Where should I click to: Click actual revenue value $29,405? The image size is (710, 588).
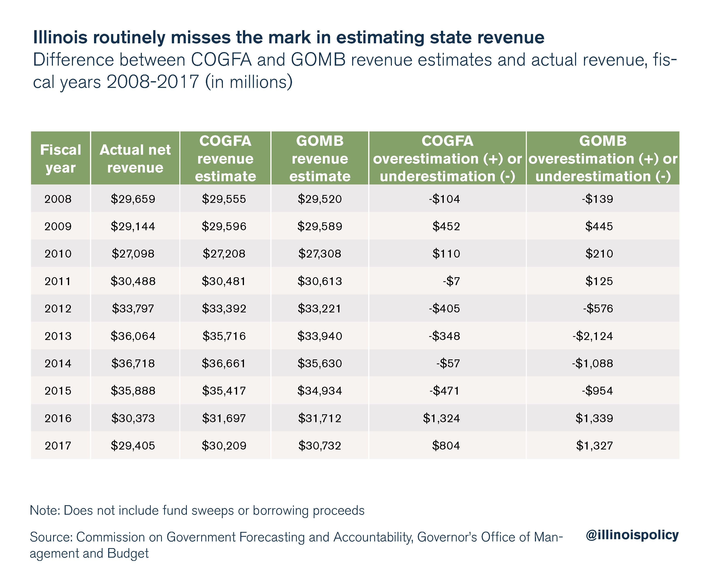coord(133,445)
